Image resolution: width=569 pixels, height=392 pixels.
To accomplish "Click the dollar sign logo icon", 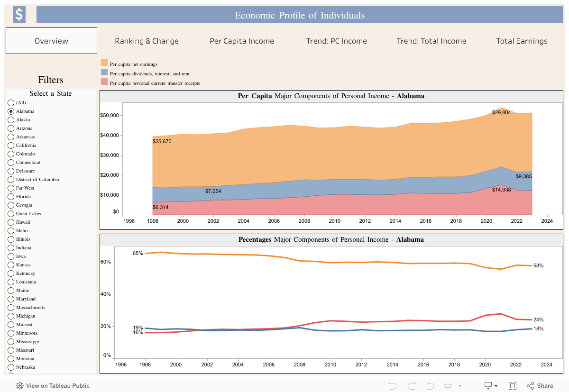I will (x=19, y=15).
